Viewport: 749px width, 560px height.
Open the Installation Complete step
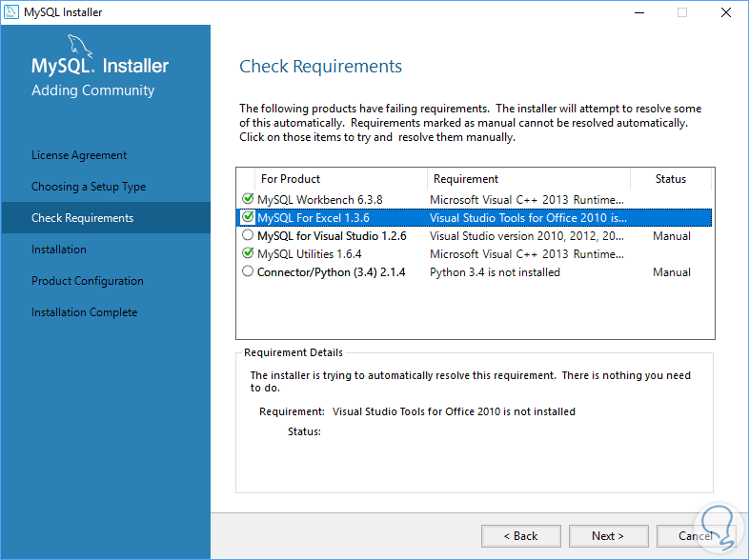coord(84,312)
